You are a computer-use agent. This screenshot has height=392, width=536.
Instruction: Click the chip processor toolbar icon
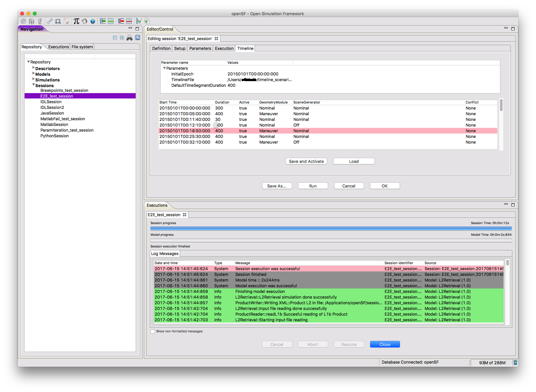[x=85, y=21]
